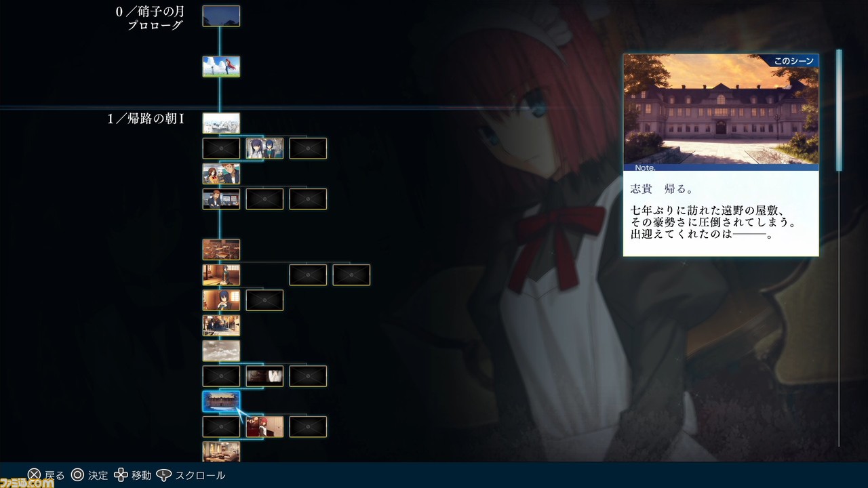Select locked scene right of blue-haired girls thumbnail
This screenshot has width=868, height=488.
tap(308, 148)
